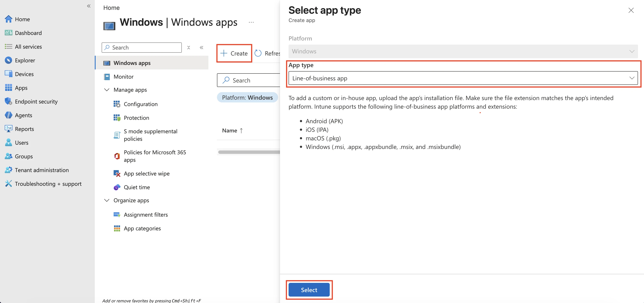
Task: Open the Configuration menu item
Action: click(x=141, y=104)
